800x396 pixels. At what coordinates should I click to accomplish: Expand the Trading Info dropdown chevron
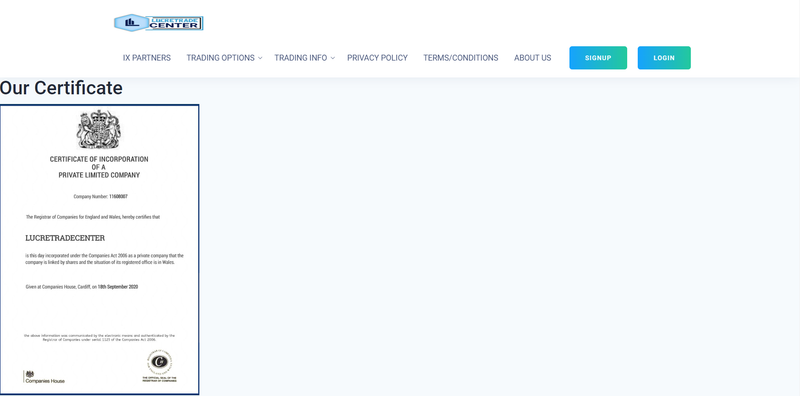(333, 58)
